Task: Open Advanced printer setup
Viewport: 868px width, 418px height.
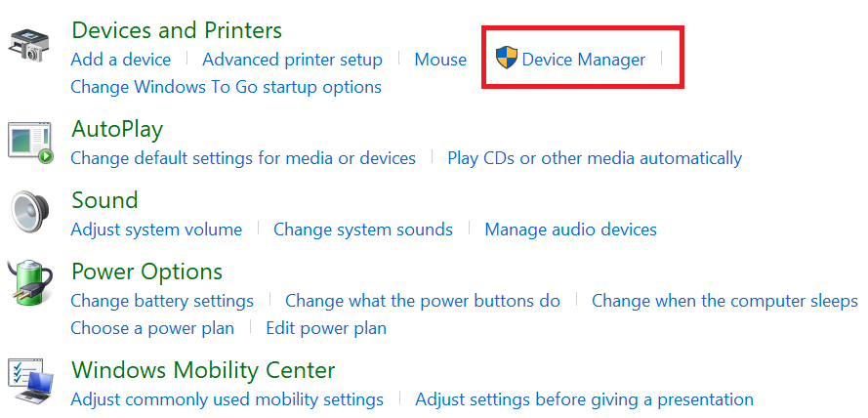Action: (292, 60)
